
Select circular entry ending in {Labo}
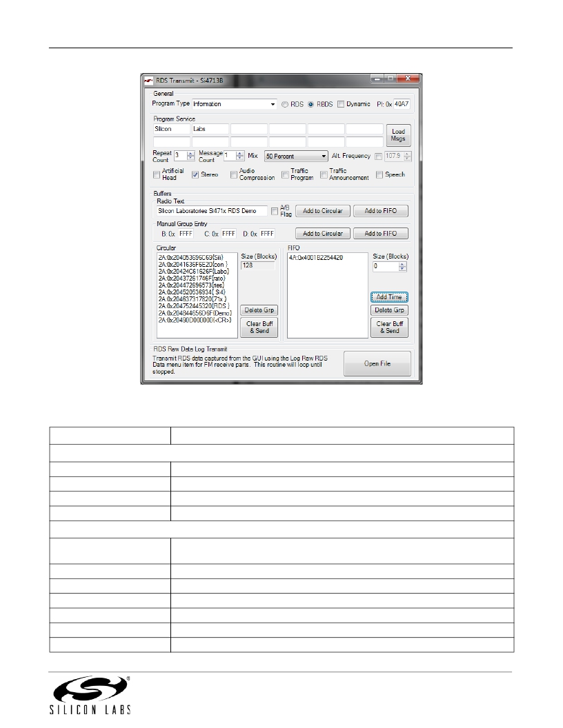click(194, 271)
